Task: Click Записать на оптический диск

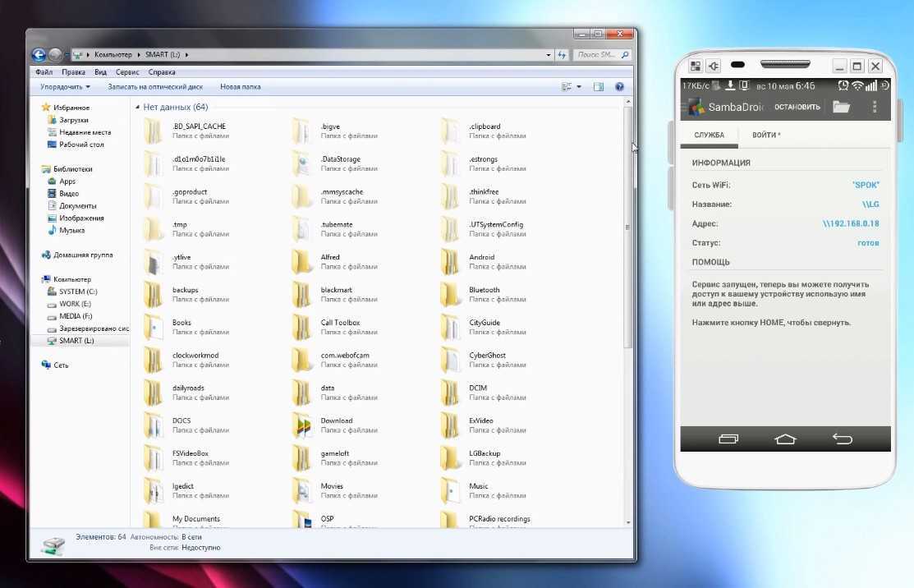Action: click(x=155, y=86)
